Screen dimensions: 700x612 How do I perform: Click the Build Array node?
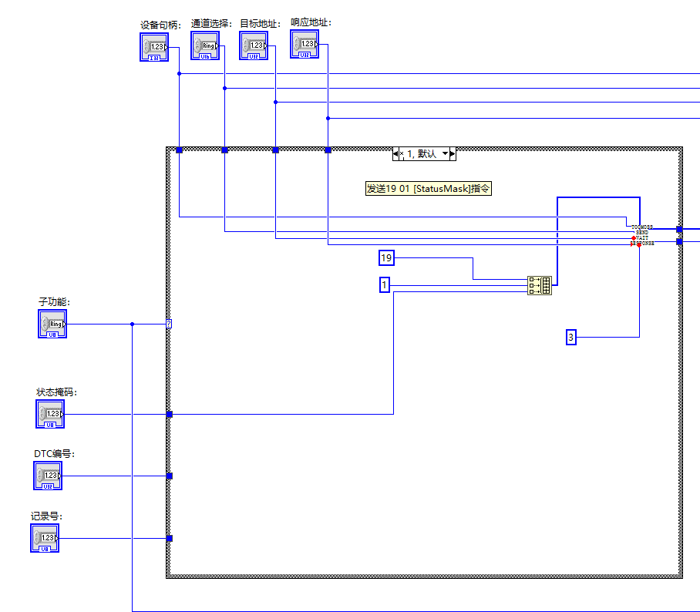pyautogui.click(x=540, y=285)
